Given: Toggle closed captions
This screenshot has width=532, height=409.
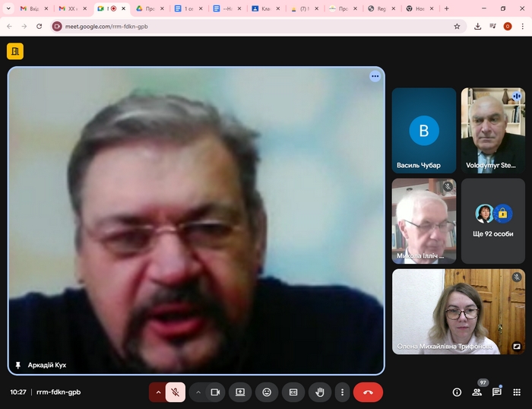Looking at the screenshot, I should (x=293, y=392).
